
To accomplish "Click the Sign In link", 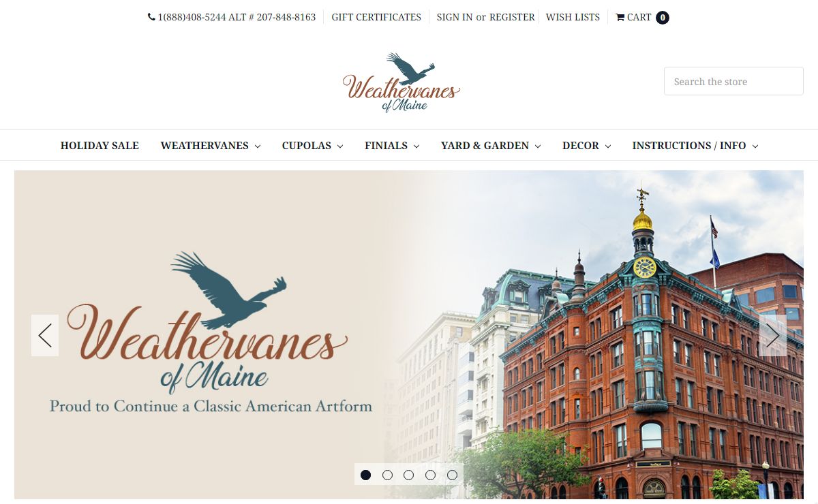I will click(x=455, y=17).
